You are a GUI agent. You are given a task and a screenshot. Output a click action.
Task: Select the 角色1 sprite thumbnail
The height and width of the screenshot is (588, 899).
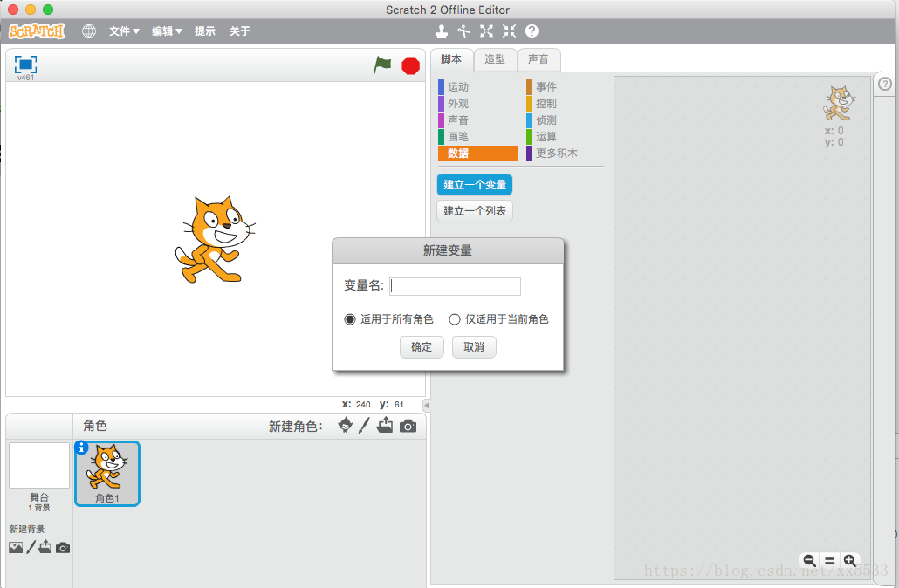[x=107, y=474]
